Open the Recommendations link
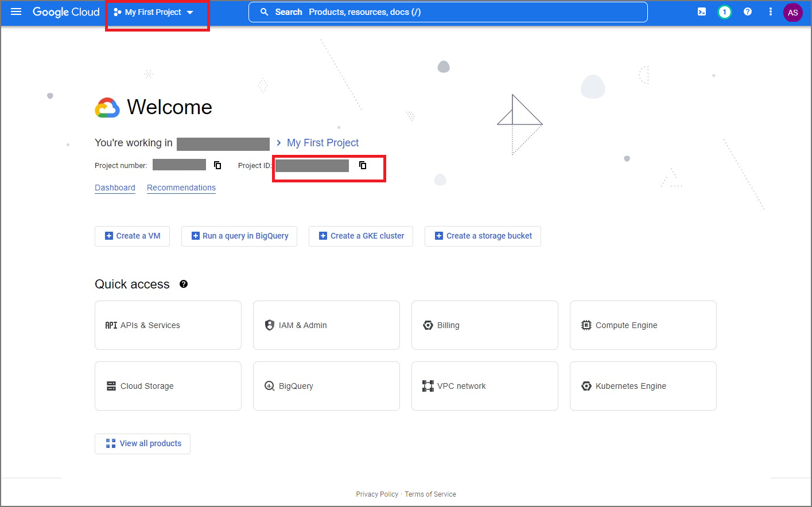The height and width of the screenshot is (507, 812). click(x=181, y=188)
